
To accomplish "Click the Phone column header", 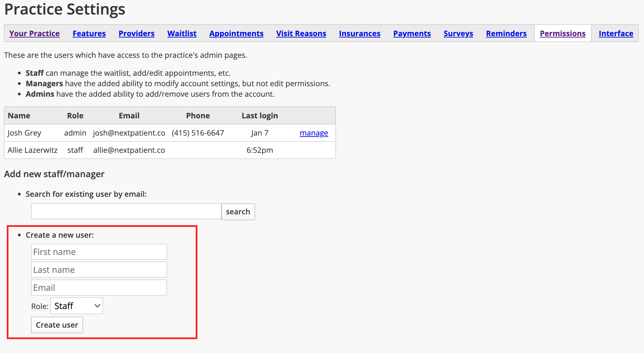I will click(x=198, y=116).
